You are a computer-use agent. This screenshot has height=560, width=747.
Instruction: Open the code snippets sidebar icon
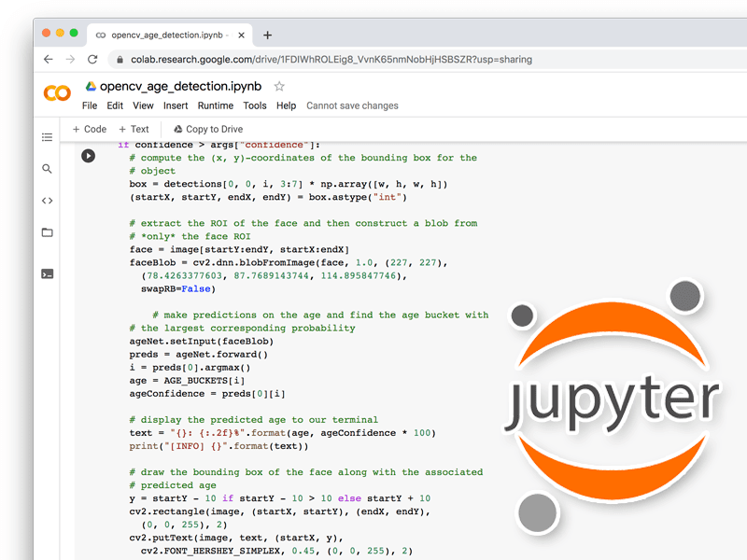(47, 201)
